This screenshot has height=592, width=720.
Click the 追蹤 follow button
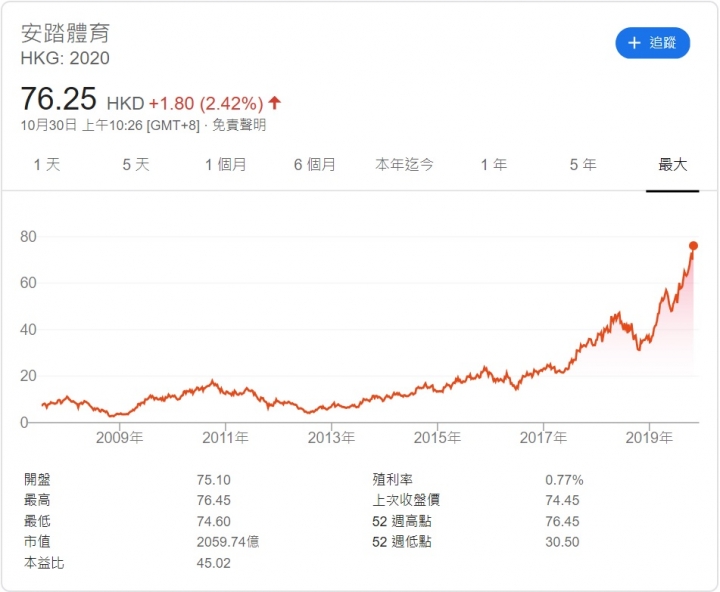point(652,43)
